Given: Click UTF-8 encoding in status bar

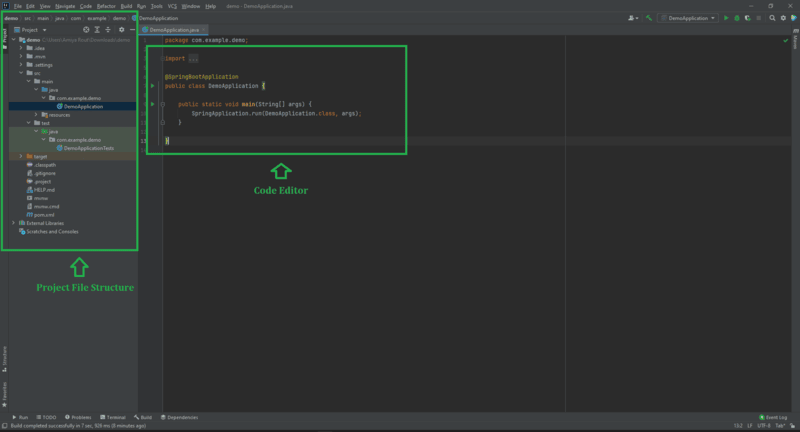Looking at the screenshot, I should (764, 426).
